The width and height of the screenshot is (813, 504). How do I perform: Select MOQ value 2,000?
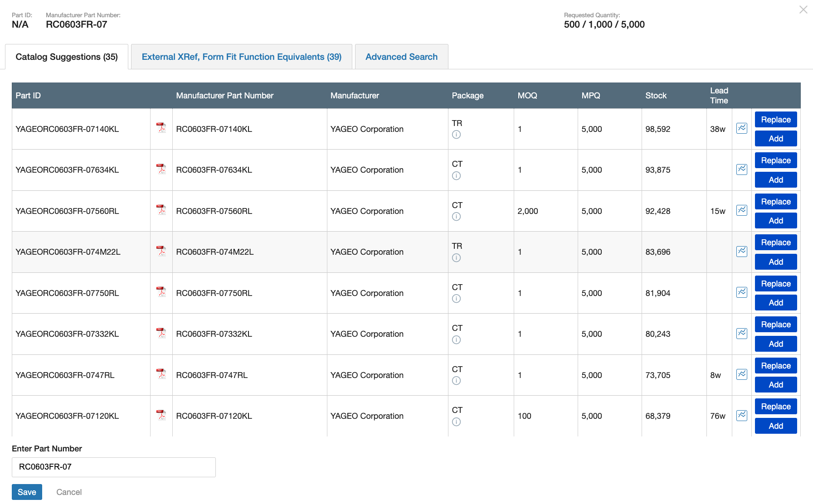[x=528, y=211]
